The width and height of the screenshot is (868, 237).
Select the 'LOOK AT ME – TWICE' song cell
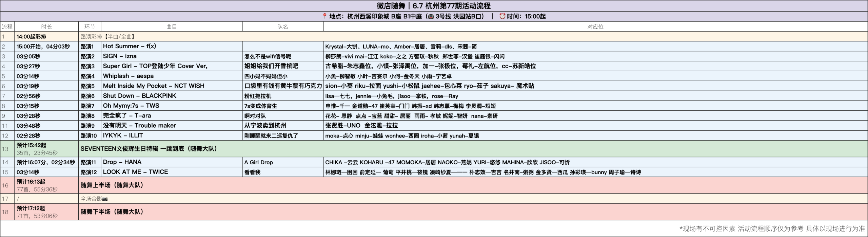(172, 172)
